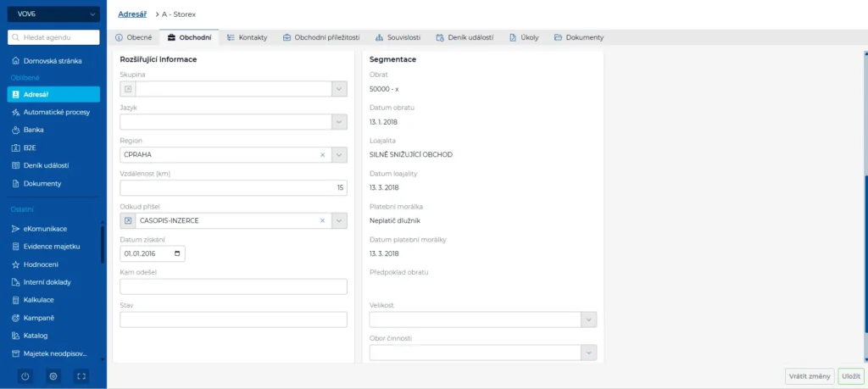Switch to the Kontakty tab
Viewport: 868px width, 389px height.
click(x=248, y=38)
